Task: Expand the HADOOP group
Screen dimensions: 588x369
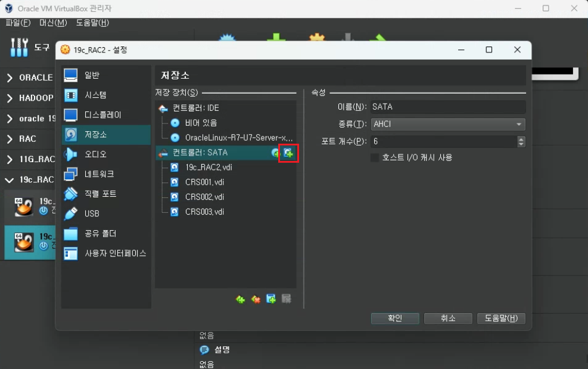Action: coord(10,98)
